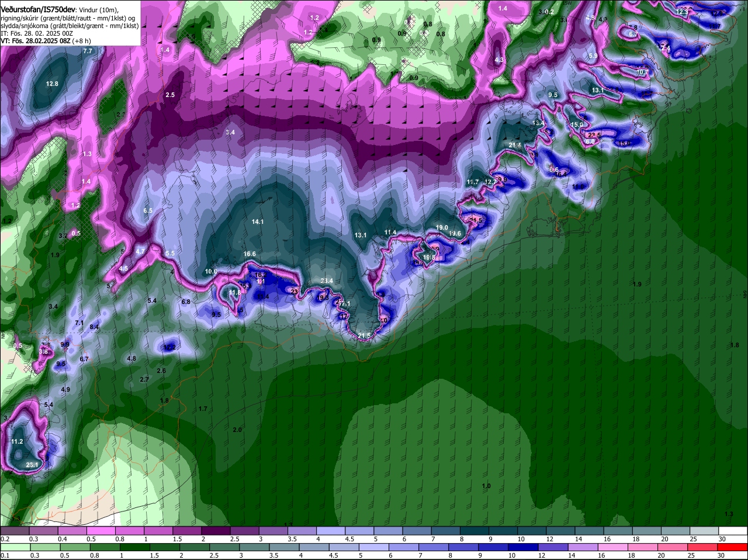Click the 4.8 value on the map
This screenshot has height=560, width=748.
pos(131,359)
